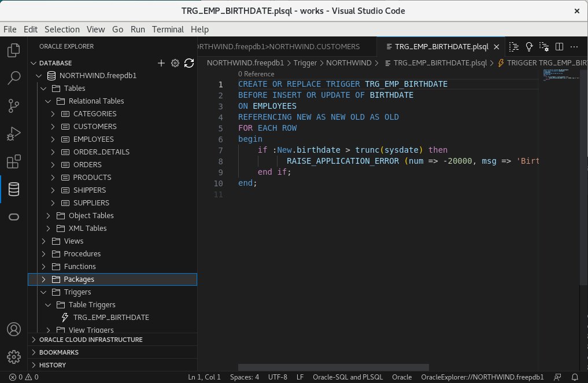Expand the Procedures folder
588x383 pixels.
pos(43,254)
